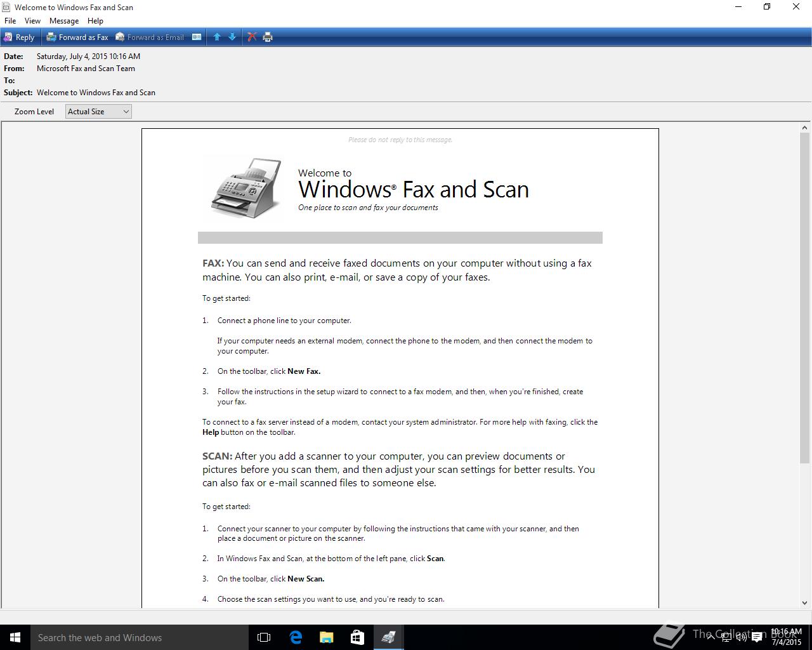
Task: Open the File menu
Action: (x=10, y=21)
